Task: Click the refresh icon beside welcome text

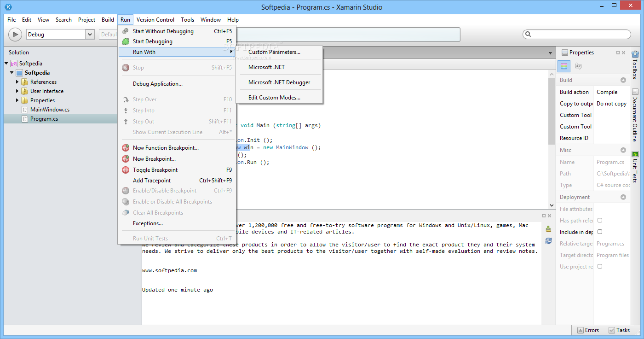Action: [x=548, y=240]
